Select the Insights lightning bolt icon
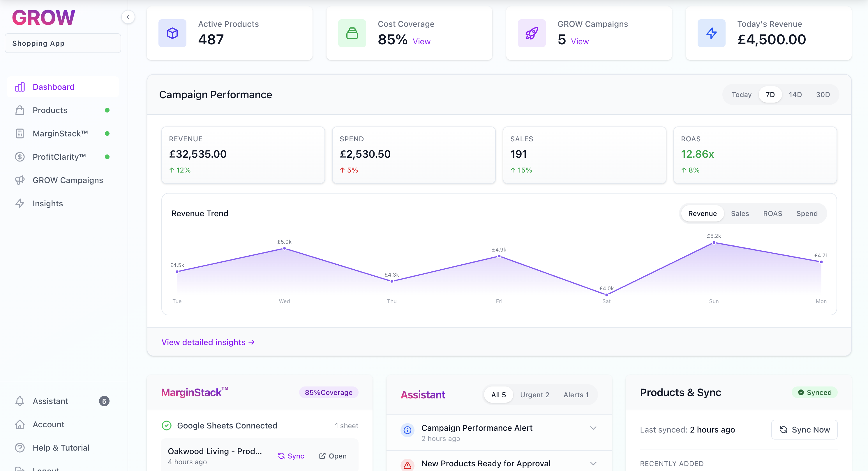This screenshot has width=868, height=471. [x=20, y=203]
